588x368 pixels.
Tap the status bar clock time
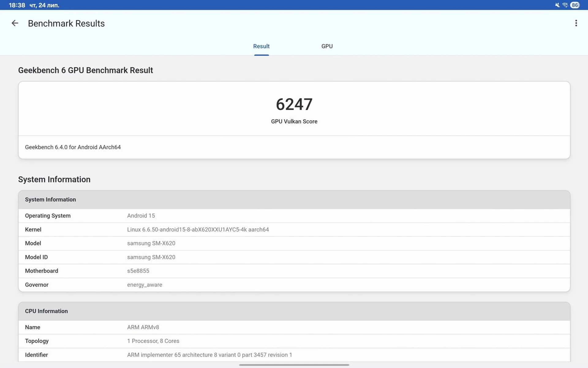tap(17, 5)
